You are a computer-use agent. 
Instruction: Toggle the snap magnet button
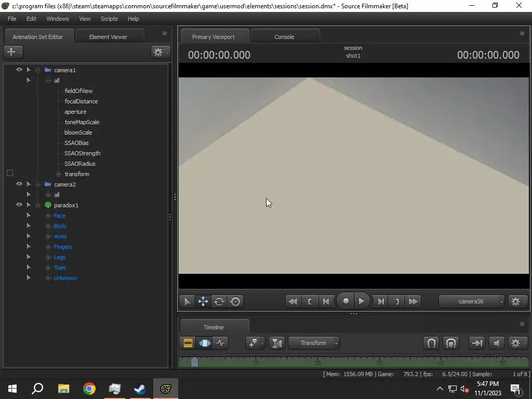pos(431,343)
